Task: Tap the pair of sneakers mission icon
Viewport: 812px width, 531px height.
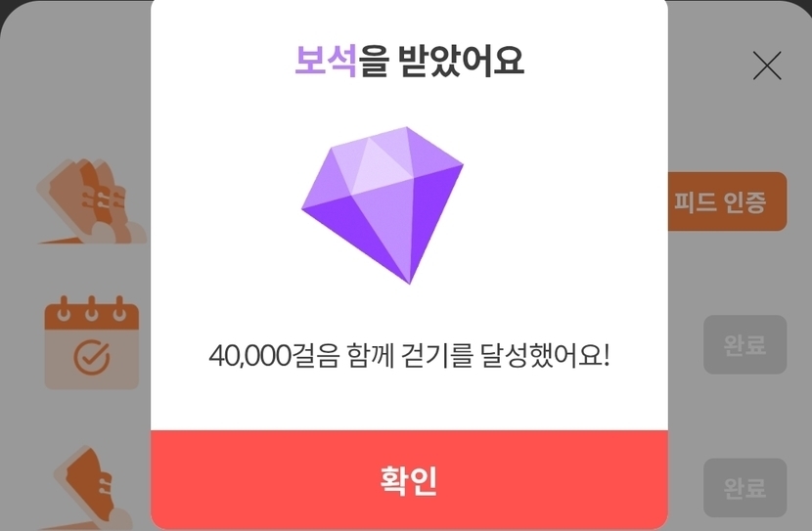Action: point(91,201)
